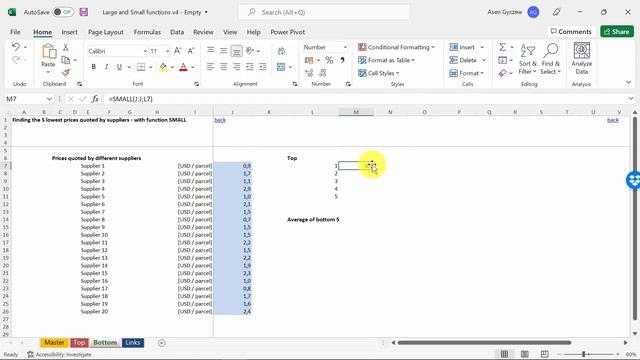The height and width of the screenshot is (360, 640).
Task: Switch to the Page Layout tab
Action: pos(106,32)
